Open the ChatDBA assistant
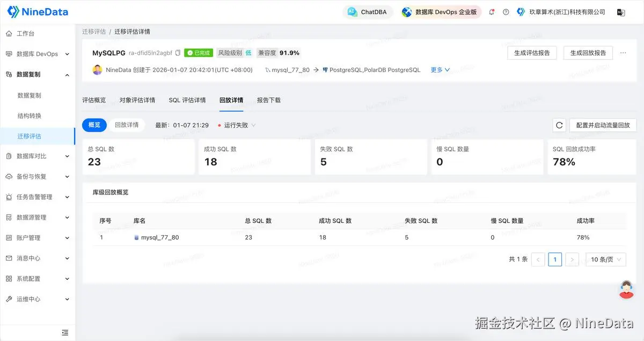644x341 pixels. [x=368, y=12]
